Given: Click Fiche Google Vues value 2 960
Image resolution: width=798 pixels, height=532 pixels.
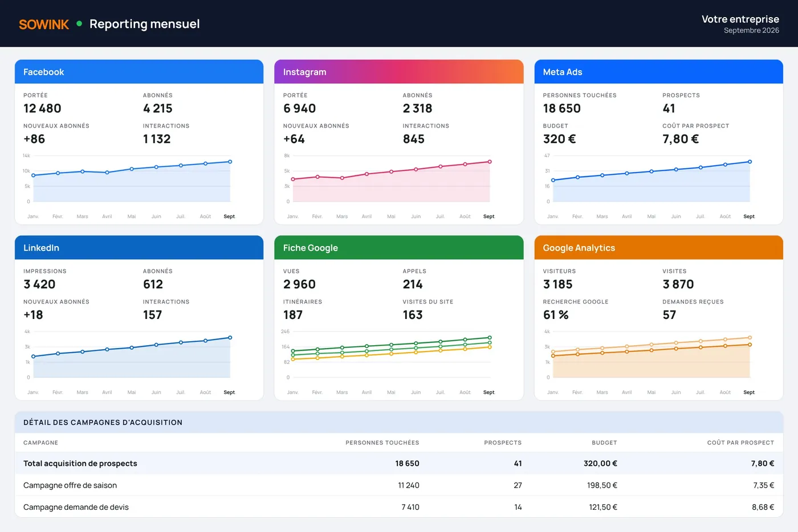Looking at the screenshot, I should (299, 284).
